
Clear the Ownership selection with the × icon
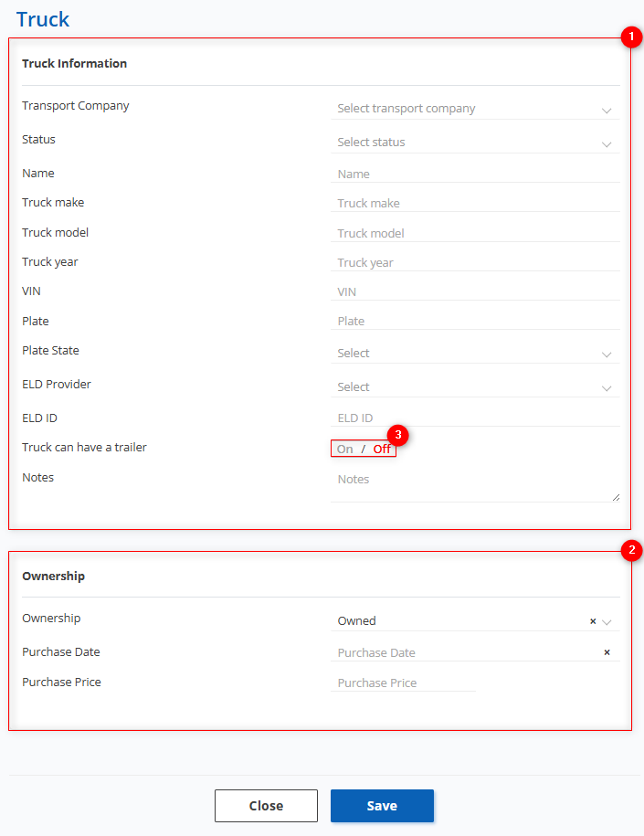pyautogui.click(x=592, y=621)
